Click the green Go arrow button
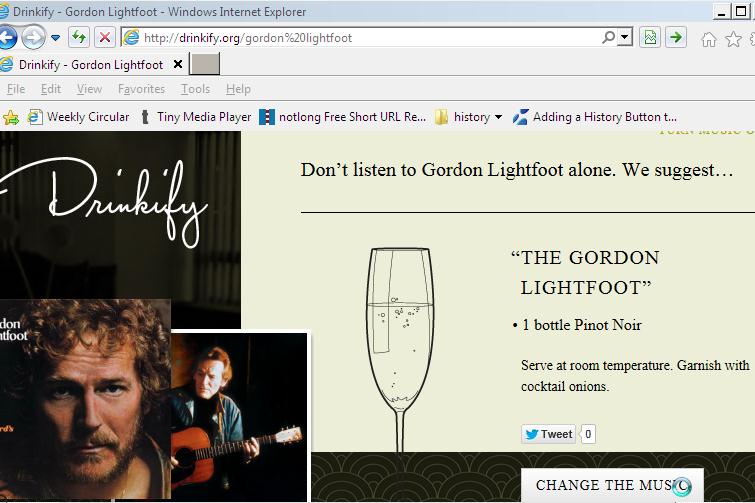The image size is (755, 503). click(x=676, y=37)
